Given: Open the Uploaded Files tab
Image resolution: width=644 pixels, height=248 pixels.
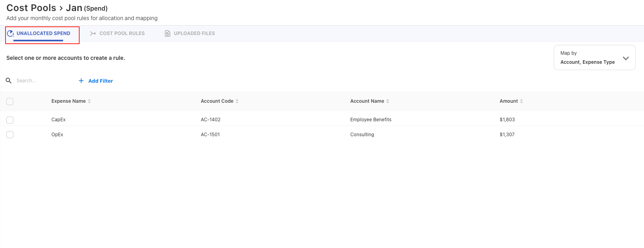Looking at the screenshot, I should [x=194, y=33].
